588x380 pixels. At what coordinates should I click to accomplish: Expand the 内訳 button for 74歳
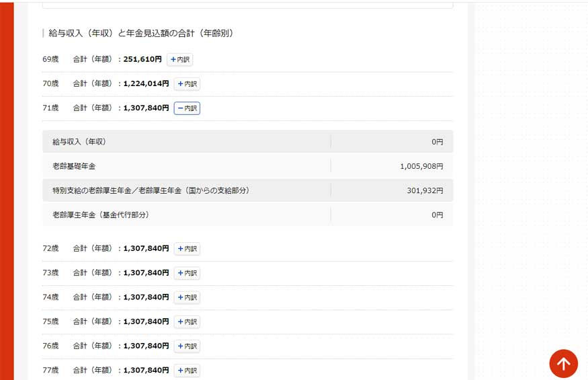click(187, 297)
